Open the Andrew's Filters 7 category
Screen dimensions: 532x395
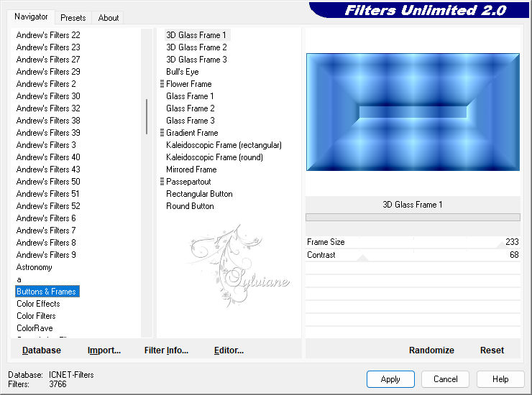click(46, 231)
